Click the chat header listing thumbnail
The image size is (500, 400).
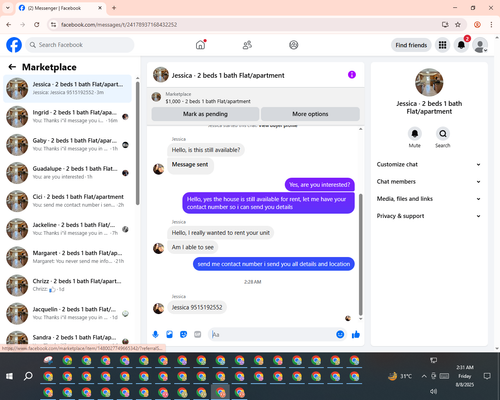[161, 75]
